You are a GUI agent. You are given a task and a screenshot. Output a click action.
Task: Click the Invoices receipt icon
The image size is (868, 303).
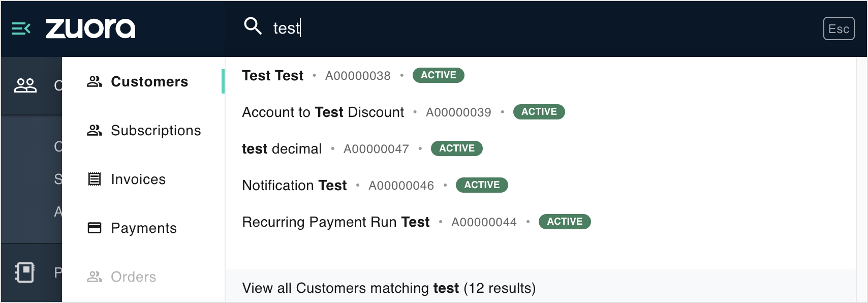pyautogui.click(x=95, y=178)
